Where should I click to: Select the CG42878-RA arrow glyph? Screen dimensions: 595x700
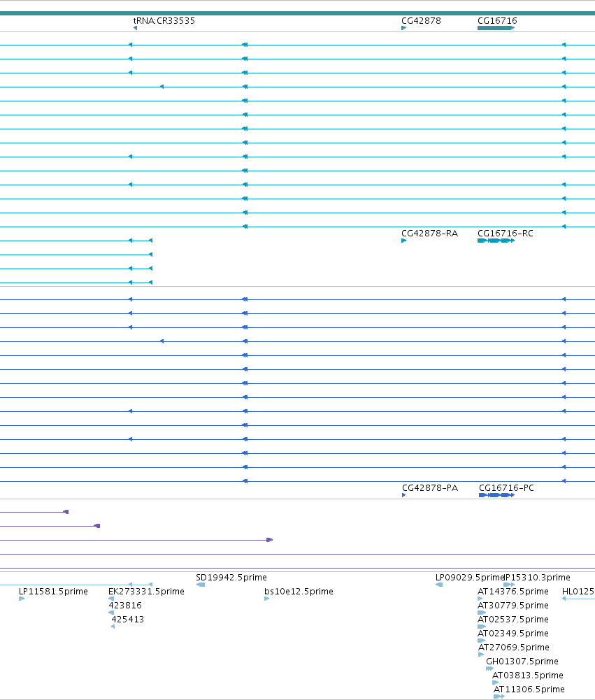pyautogui.click(x=404, y=241)
